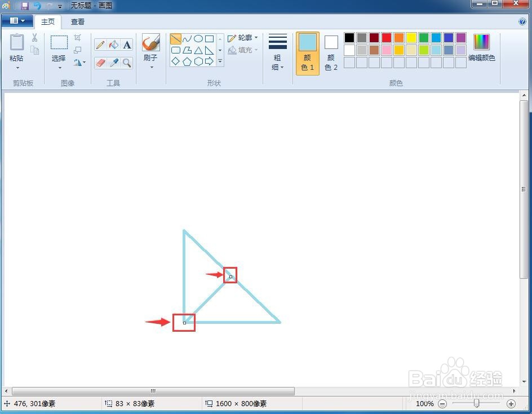Select the red color swatch
This screenshot has height=414, width=532.
[x=385, y=37]
